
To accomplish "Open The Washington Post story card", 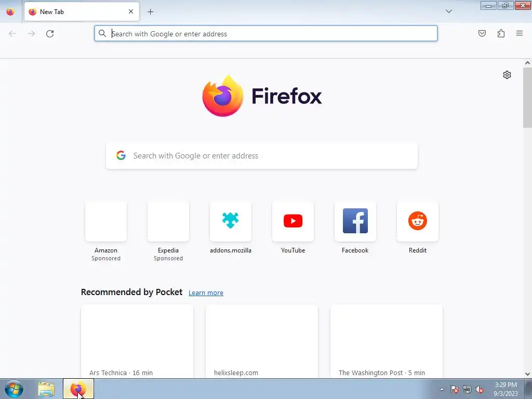I will [x=387, y=341].
